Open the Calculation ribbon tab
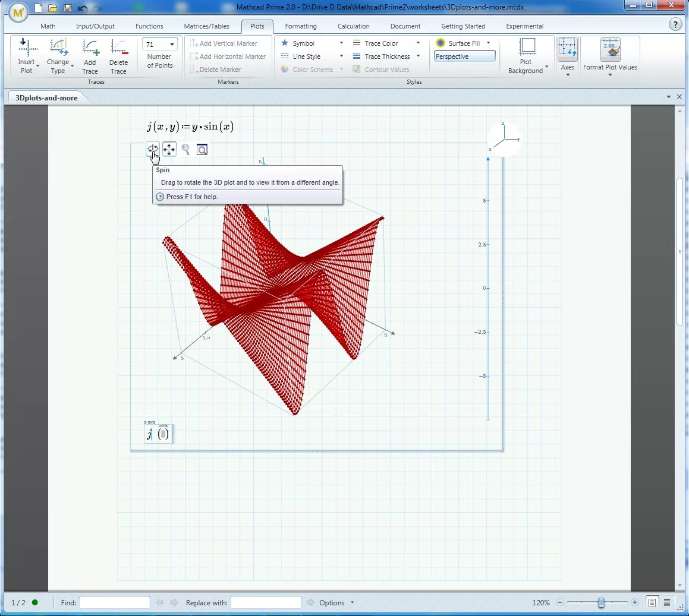 pyautogui.click(x=353, y=26)
